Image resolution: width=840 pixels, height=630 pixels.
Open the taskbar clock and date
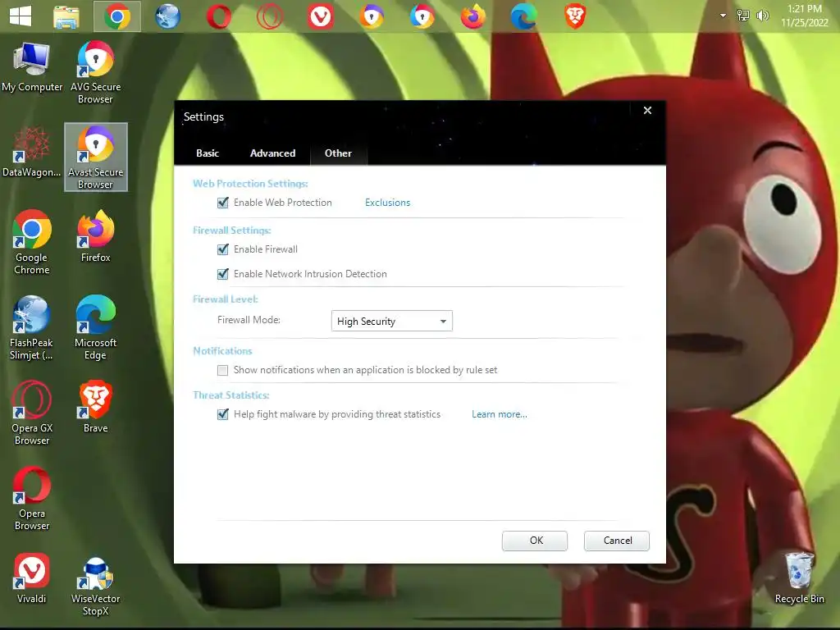click(805, 16)
